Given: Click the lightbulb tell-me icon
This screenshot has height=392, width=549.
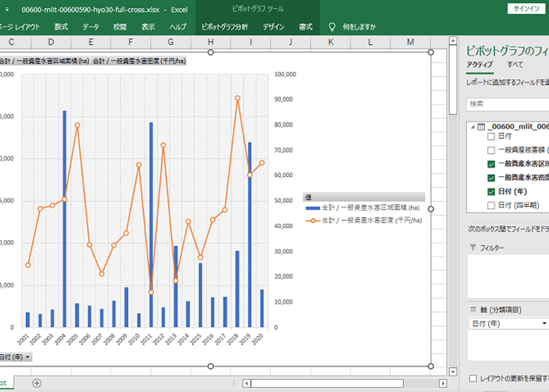Looking at the screenshot, I should pyautogui.click(x=332, y=27).
